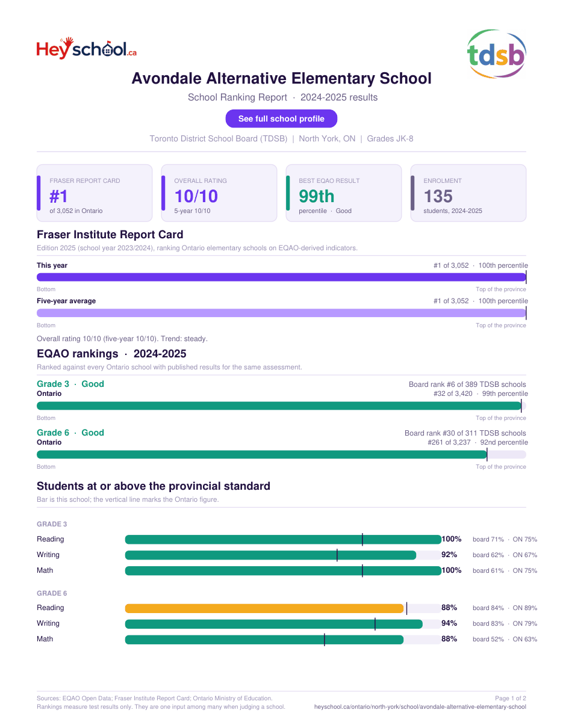Screen dimensions: 563x728
Task: Click the Grade 6 Ontario ranking bar
Action: point(281,455)
